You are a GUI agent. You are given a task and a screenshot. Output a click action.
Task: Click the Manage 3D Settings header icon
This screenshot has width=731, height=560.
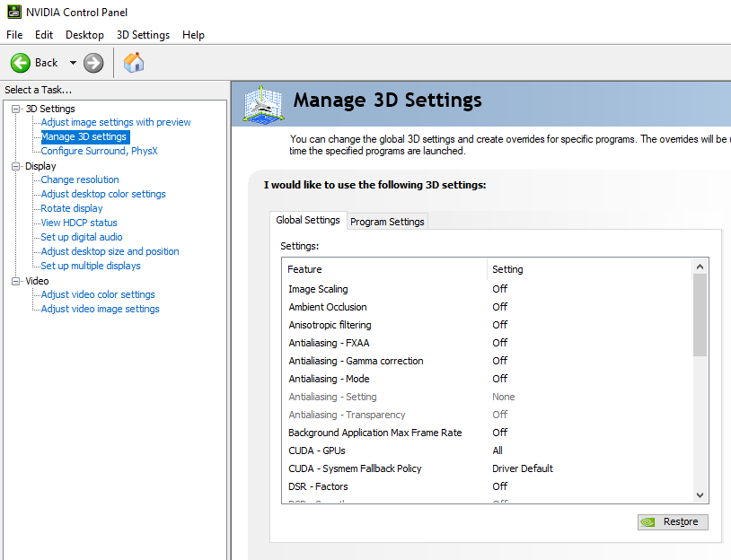point(263,104)
